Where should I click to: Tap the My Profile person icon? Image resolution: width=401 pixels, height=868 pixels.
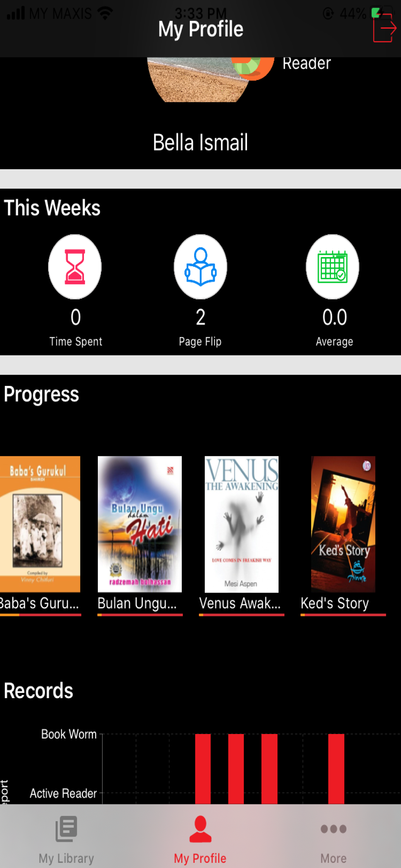pyautogui.click(x=200, y=829)
